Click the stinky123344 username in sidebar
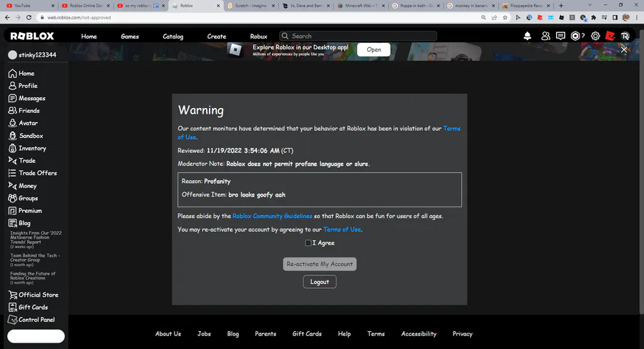Viewport: 644px width, 349px height. tap(37, 55)
